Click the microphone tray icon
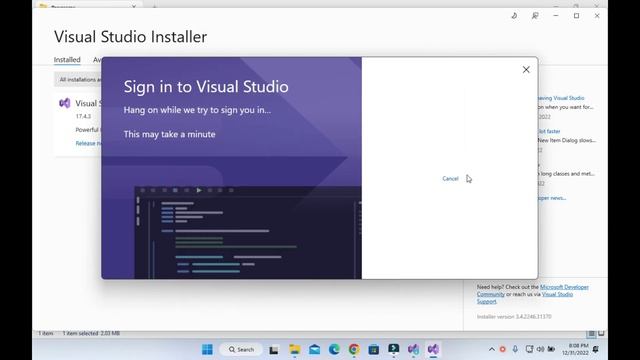Image resolution: width=640 pixels, height=360 pixels. (x=515, y=349)
